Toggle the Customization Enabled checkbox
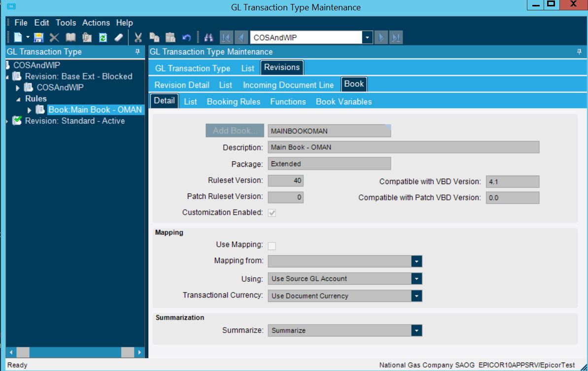The image size is (588, 371). [272, 213]
